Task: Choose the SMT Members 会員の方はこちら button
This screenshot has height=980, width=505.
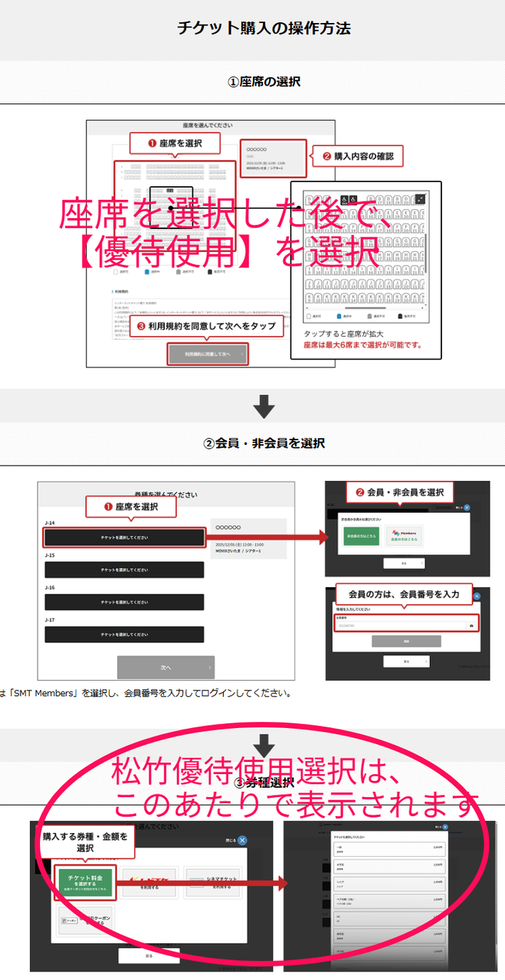Action: (x=403, y=536)
